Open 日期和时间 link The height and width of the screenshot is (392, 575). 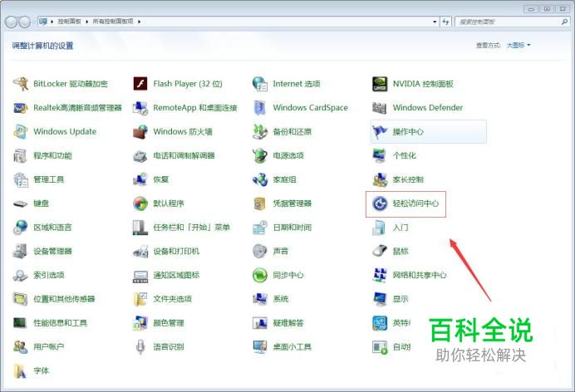292,228
